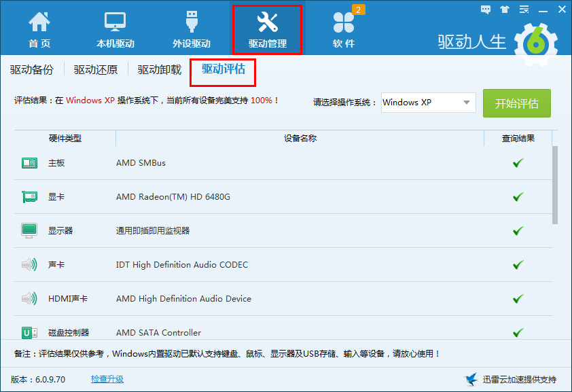Select the AMD SATA Controller text
Screen dimensions: 572x392
pyautogui.click(x=159, y=333)
